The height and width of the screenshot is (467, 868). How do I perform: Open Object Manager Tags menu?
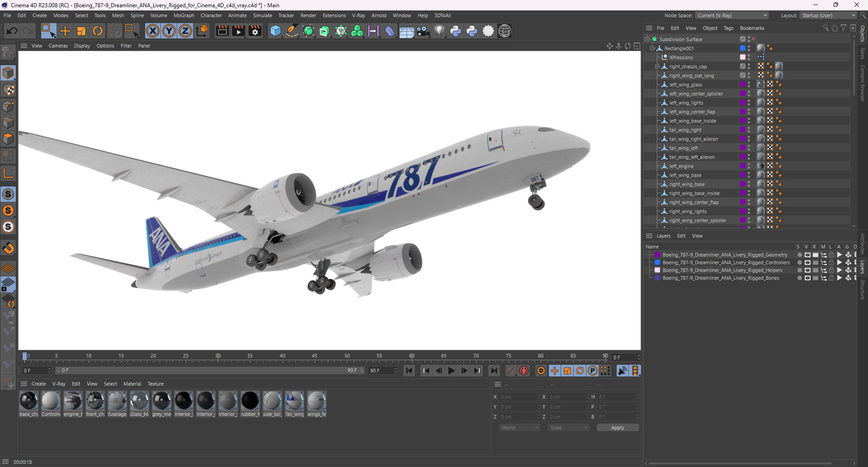click(x=728, y=28)
